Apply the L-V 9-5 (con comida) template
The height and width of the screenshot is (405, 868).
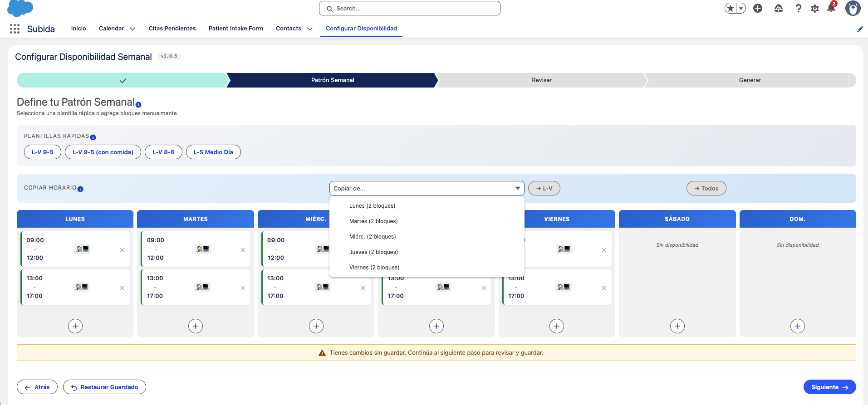pyautogui.click(x=103, y=152)
